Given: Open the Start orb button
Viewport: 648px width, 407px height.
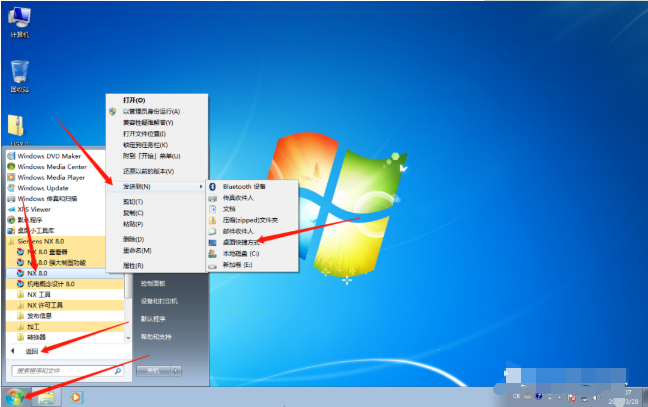Looking at the screenshot, I should tap(14, 397).
